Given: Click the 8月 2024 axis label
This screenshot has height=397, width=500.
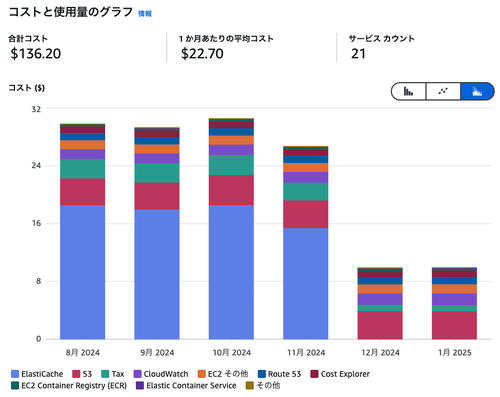Looking at the screenshot, I should [82, 353].
